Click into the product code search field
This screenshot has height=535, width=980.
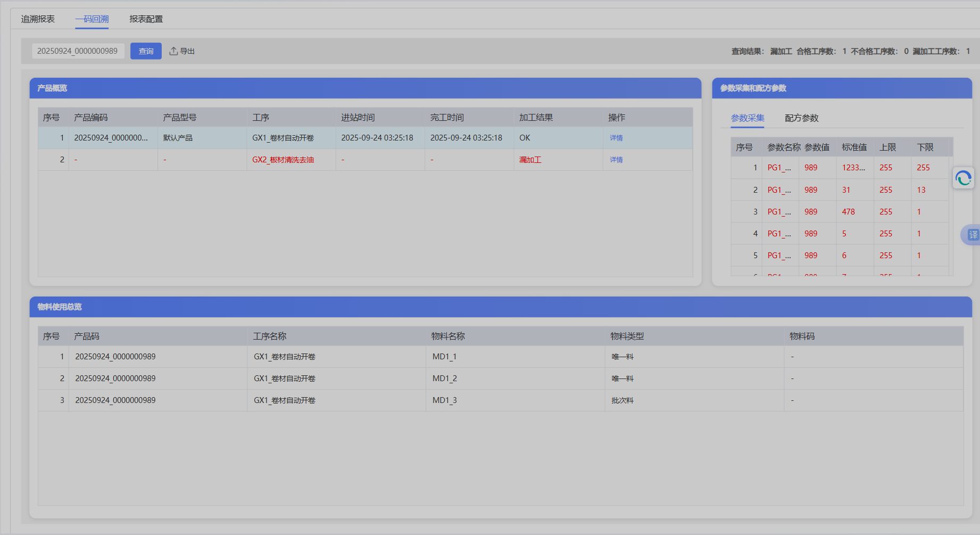click(78, 51)
